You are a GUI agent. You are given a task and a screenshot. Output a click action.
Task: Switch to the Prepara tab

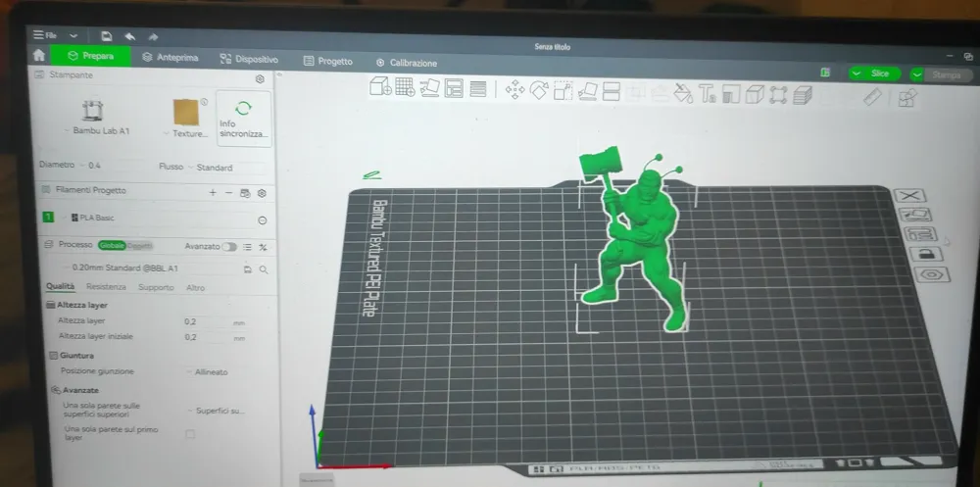(x=90, y=56)
